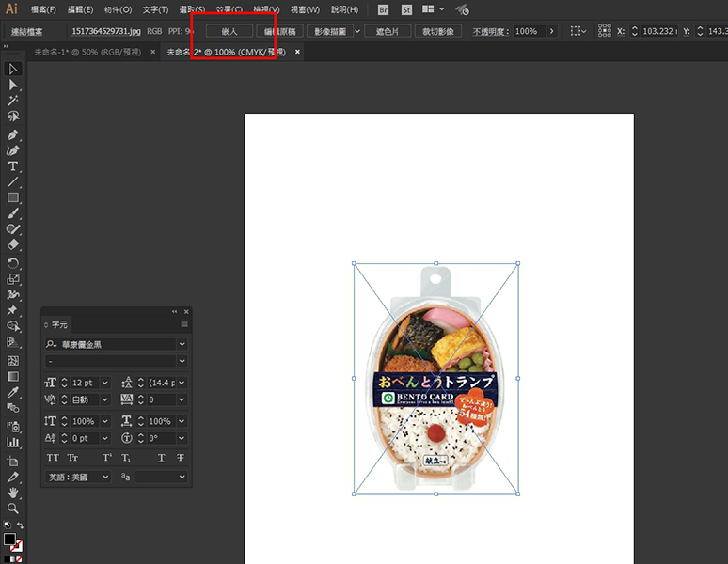Open the font family dropdown arrow
Viewport: 728px width, 564px height.
click(x=182, y=344)
